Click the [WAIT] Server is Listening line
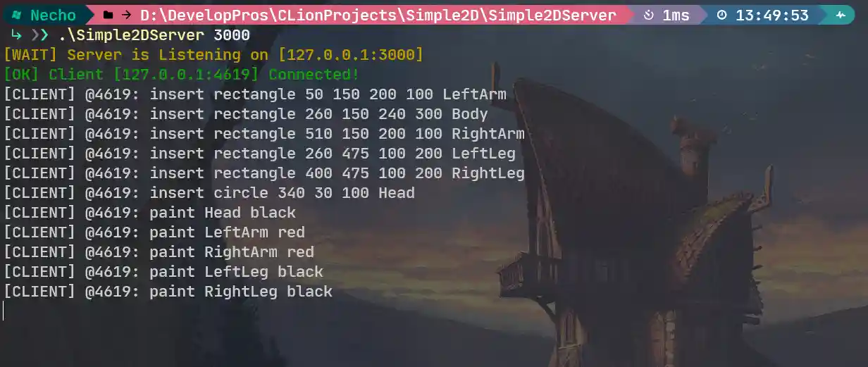 tap(213, 54)
